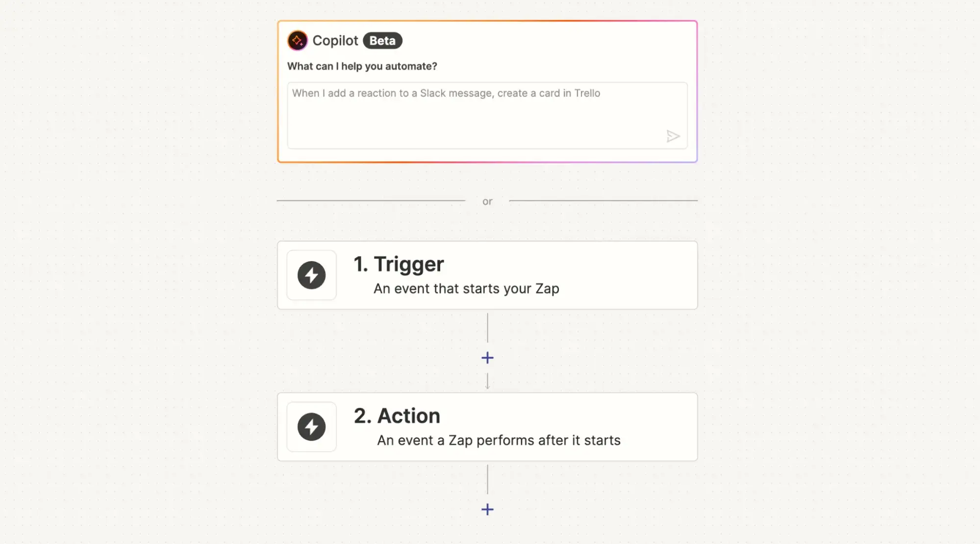Click the down arrow connector above Action

click(x=487, y=382)
